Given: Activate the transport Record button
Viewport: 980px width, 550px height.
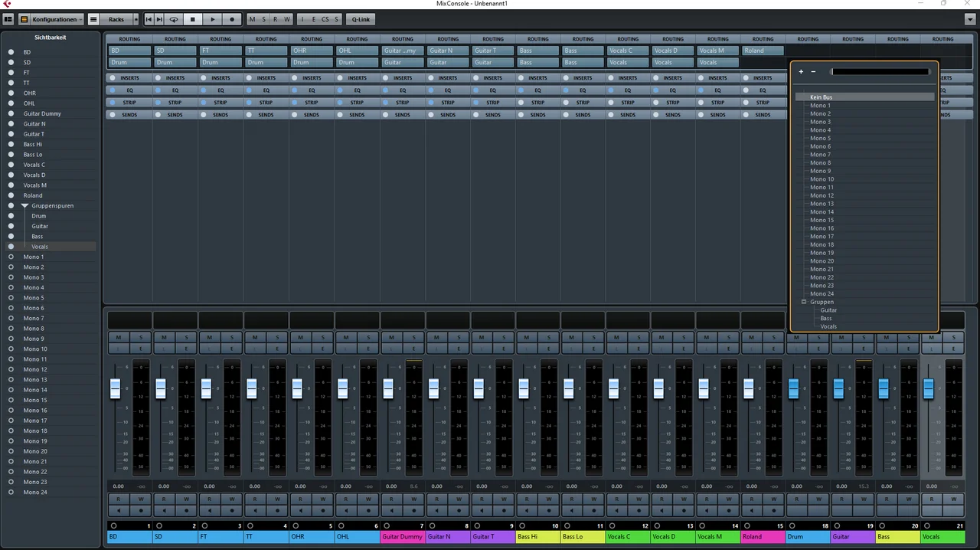Looking at the screenshot, I should (232, 19).
